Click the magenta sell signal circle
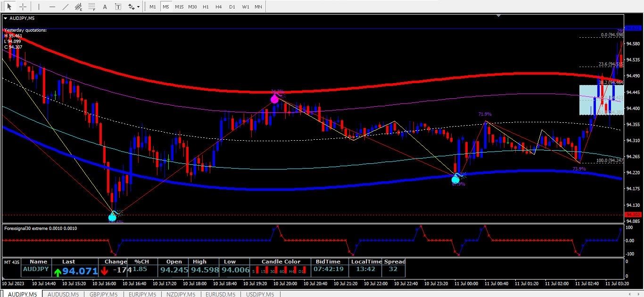This screenshot has width=644, height=297. point(274,99)
